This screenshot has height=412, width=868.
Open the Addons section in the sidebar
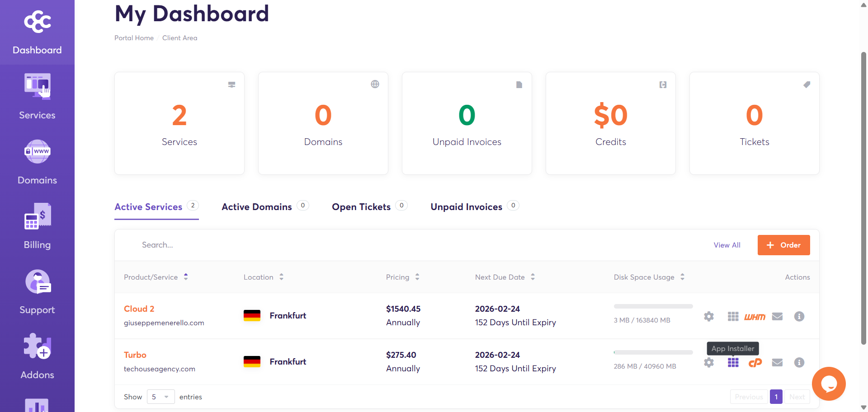point(37,356)
